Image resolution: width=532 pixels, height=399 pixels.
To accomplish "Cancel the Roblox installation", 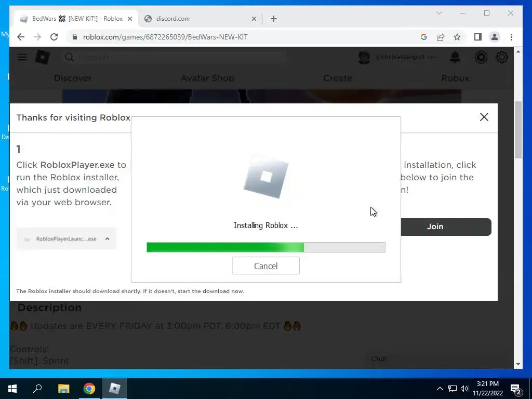I will (x=265, y=265).
